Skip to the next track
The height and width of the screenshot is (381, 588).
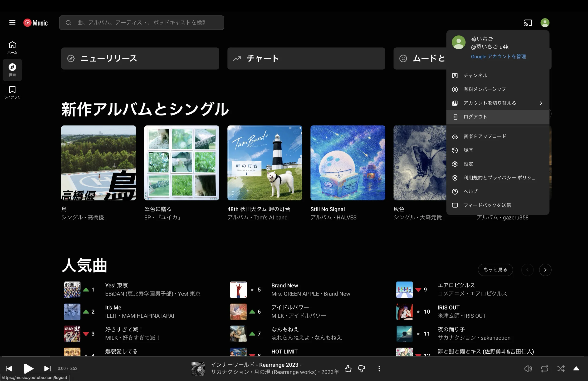(x=47, y=369)
